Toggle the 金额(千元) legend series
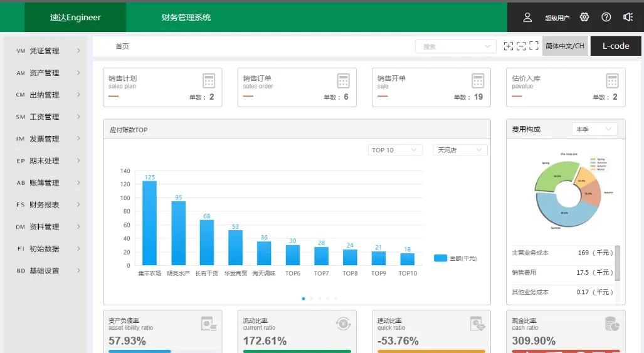The width and height of the screenshot is (644, 353). [x=455, y=258]
